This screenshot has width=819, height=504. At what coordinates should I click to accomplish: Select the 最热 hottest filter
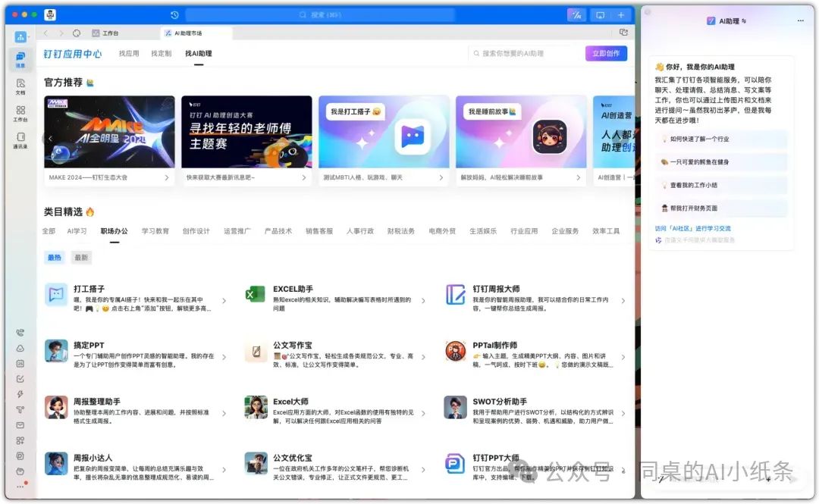point(53,257)
